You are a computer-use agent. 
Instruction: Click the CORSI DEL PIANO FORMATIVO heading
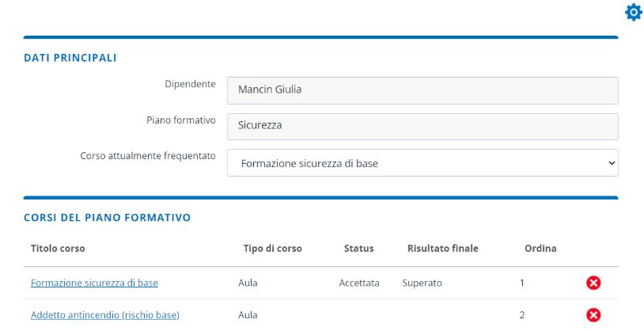tap(107, 217)
